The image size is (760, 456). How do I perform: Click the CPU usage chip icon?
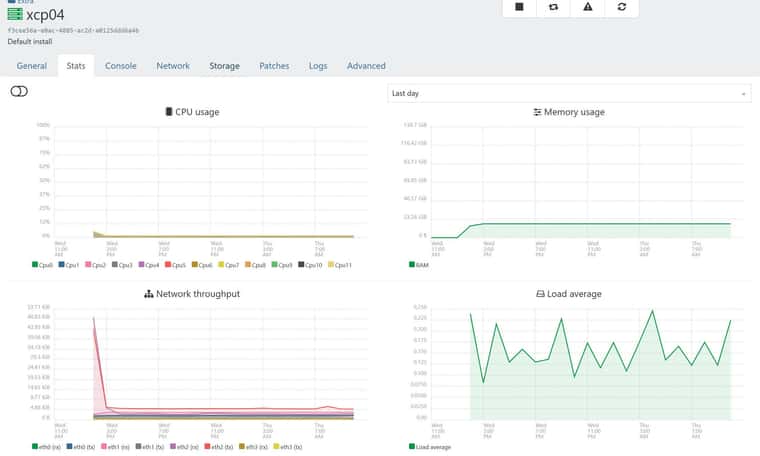pos(169,112)
